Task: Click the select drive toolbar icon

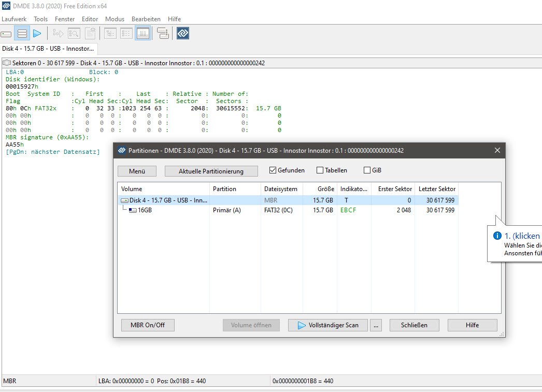Action: (x=6, y=34)
